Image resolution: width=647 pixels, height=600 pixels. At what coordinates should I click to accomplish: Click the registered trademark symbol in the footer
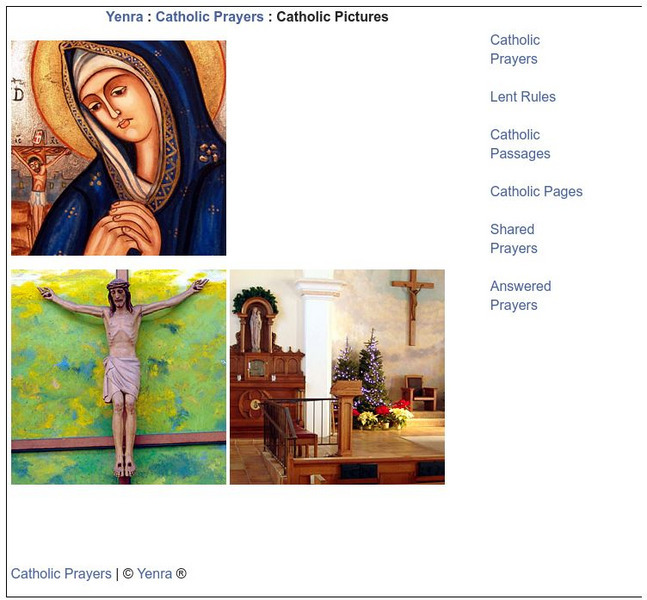181,574
